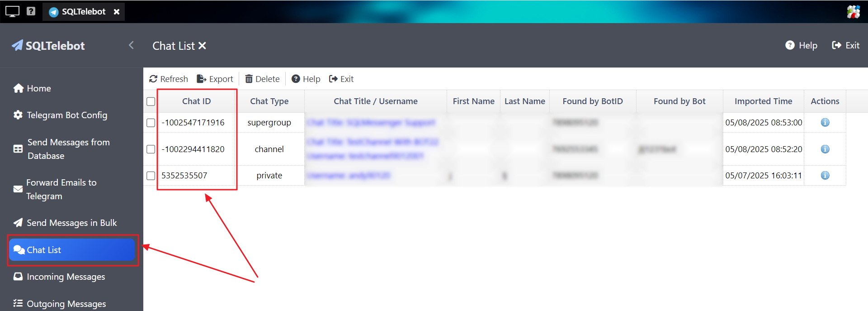Image resolution: width=868 pixels, height=311 pixels.
Task: Sort by the Imported Time column header
Action: tap(763, 101)
